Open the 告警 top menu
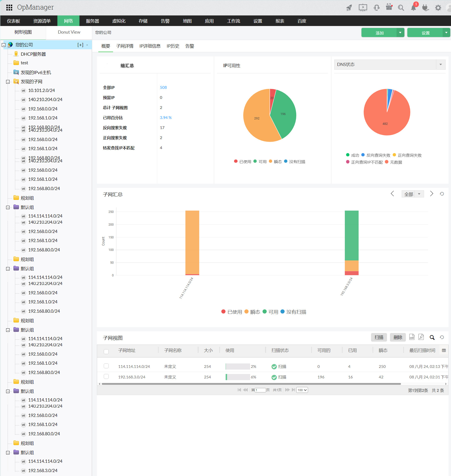The image size is (451, 476). 165,21
